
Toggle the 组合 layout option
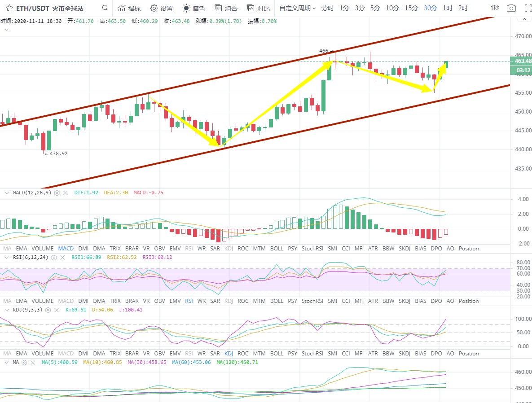point(226,8)
